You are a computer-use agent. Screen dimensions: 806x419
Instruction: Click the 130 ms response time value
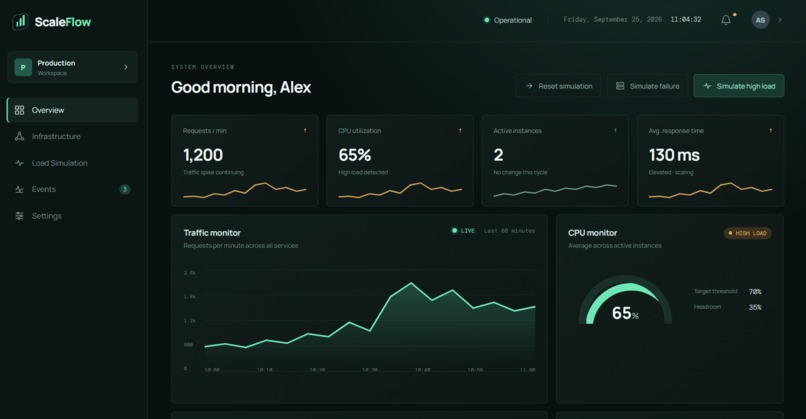674,155
